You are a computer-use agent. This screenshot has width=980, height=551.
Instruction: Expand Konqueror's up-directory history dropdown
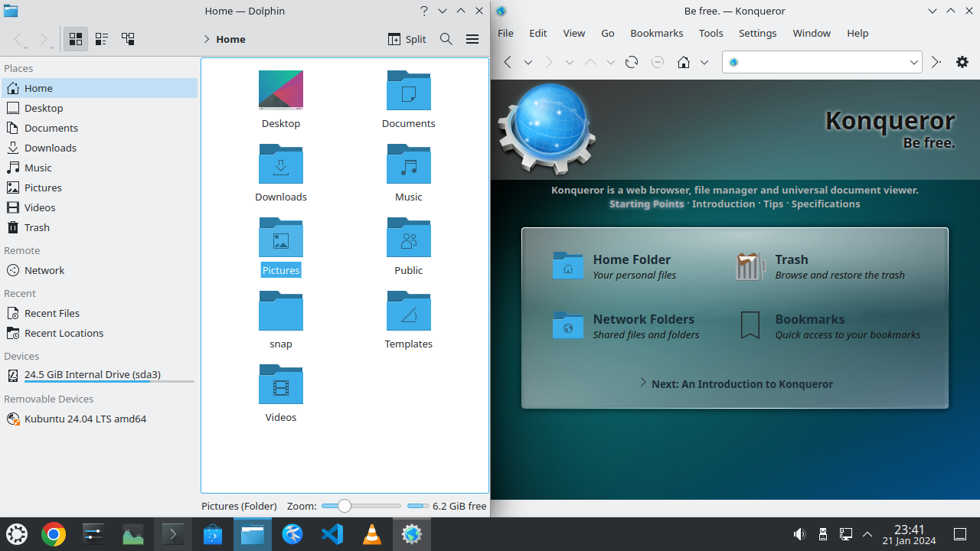(x=610, y=62)
